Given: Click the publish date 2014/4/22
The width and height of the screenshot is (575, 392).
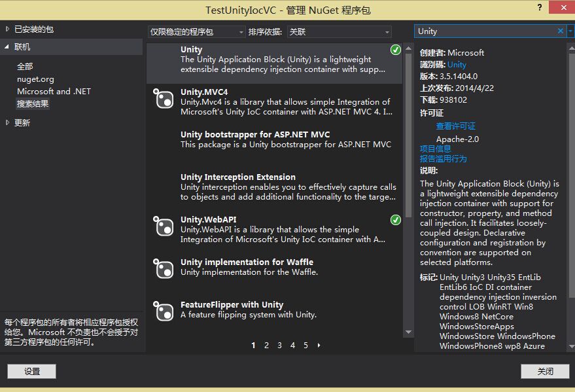Looking at the screenshot, I should (474, 88).
